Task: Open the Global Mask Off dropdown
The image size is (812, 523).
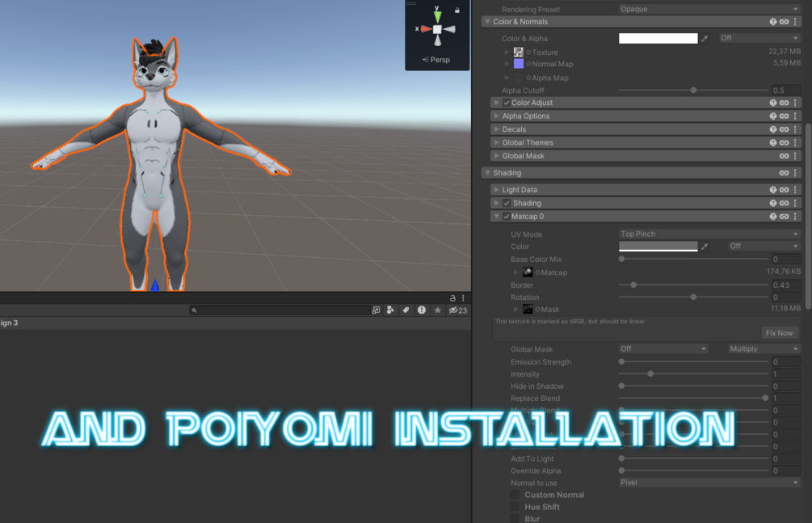Action: [x=663, y=349]
